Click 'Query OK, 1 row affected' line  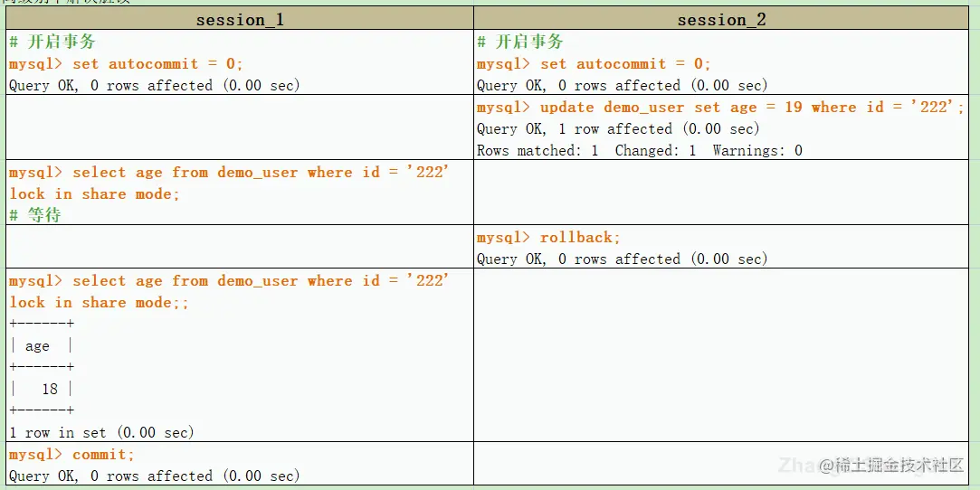coord(618,129)
